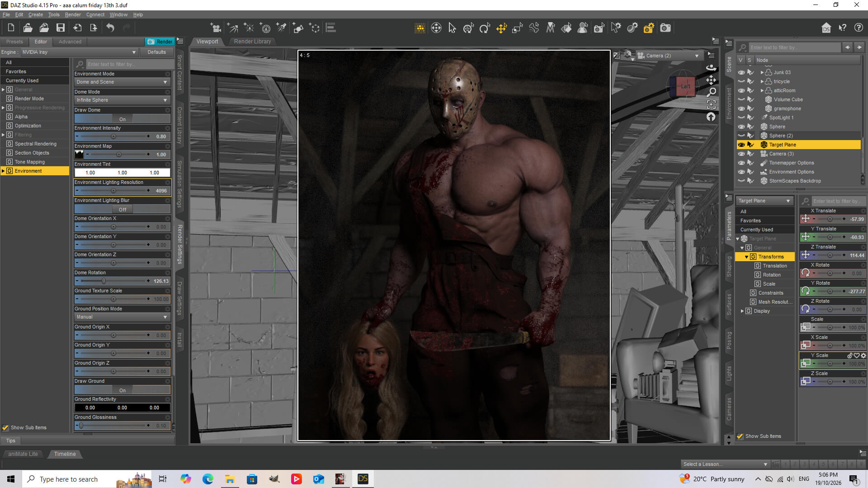The image size is (868, 488).
Task: Click the green Render button
Action: 160,42
